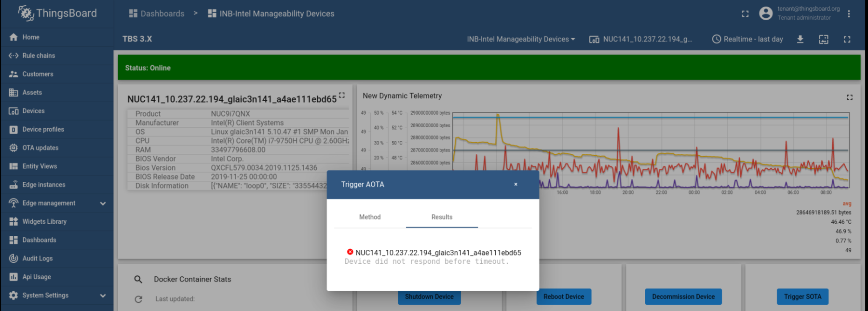Search Docker Container Stats
Image resolution: width=868 pixels, height=311 pixels.
(138, 279)
